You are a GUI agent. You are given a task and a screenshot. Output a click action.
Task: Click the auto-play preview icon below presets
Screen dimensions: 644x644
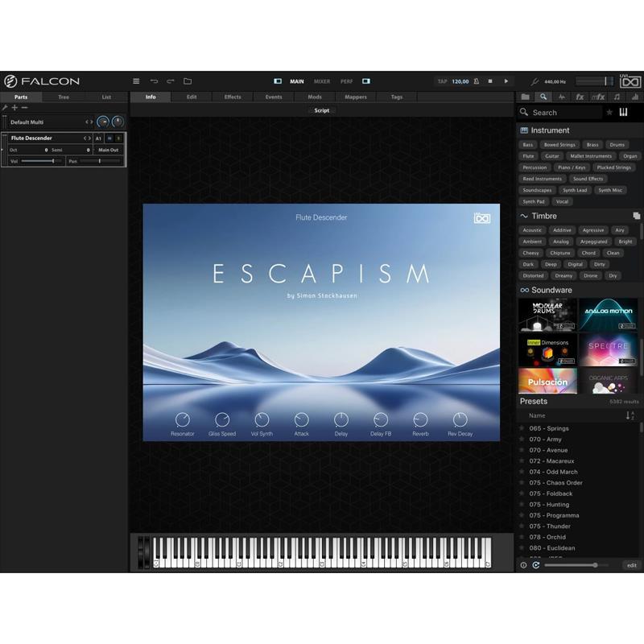pyautogui.click(x=536, y=565)
